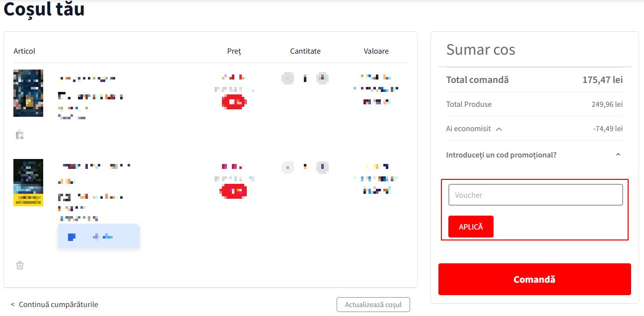This screenshot has height=316, width=644.
Task: Open the second book's yellow-banded cover thumbnail
Action: click(x=28, y=182)
